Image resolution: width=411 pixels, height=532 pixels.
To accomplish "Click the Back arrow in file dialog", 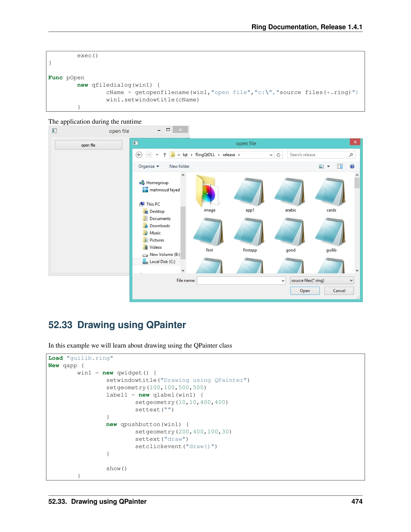I will click(x=139, y=155).
